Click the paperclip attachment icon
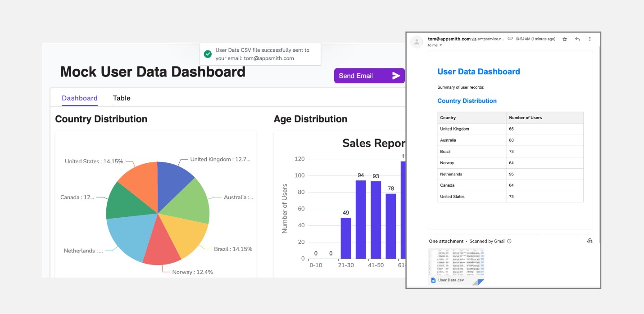The width and height of the screenshot is (644, 314). pos(510,39)
